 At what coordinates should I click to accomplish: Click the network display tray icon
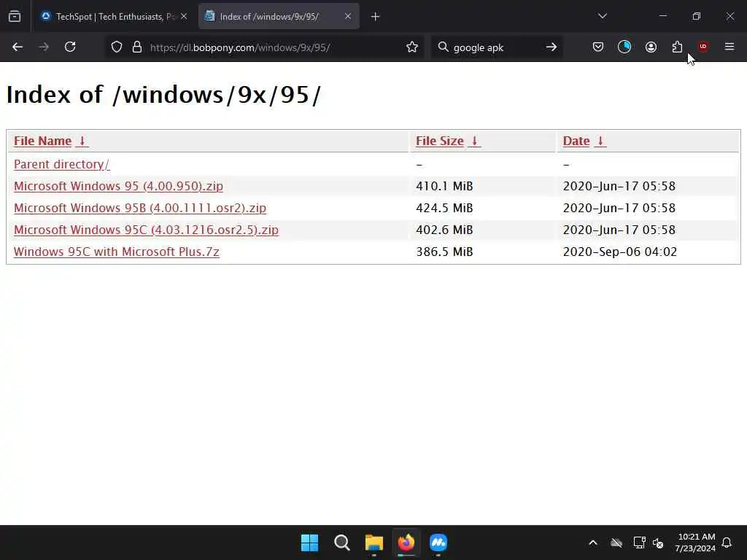point(639,542)
